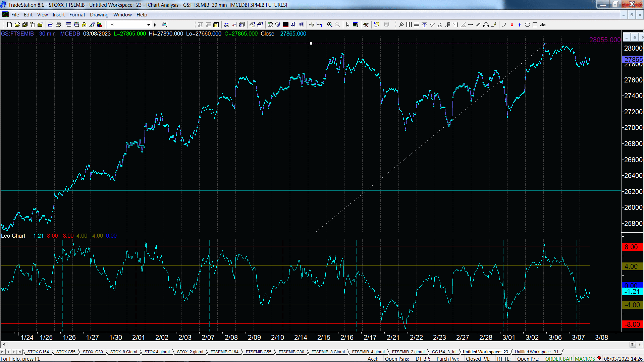Click the New document toolbar icon

coord(9,25)
